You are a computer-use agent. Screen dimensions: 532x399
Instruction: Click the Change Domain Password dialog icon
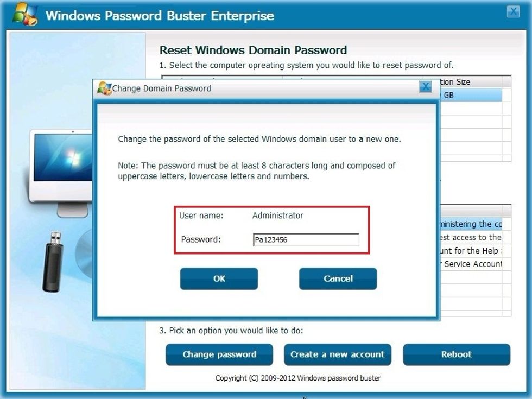(x=104, y=88)
